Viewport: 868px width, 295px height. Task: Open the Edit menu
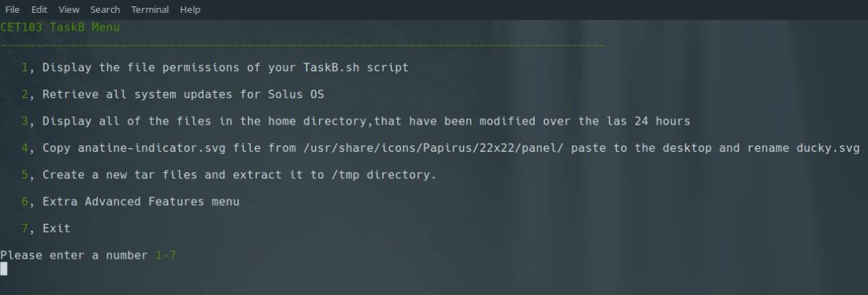38,9
